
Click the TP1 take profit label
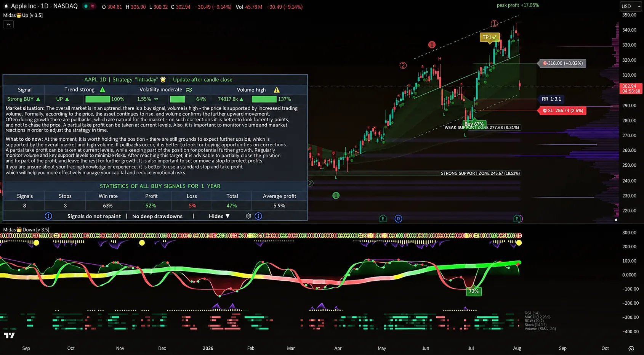click(490, 37)
